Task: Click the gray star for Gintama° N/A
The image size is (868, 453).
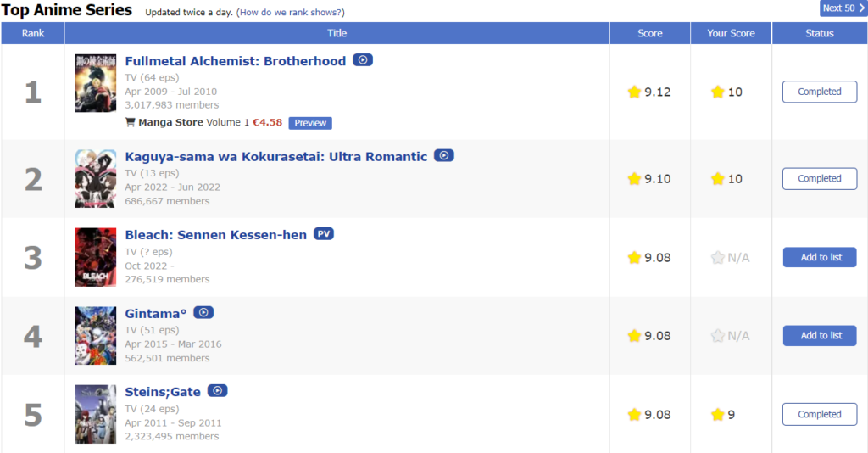Action: tap(717, 336)
